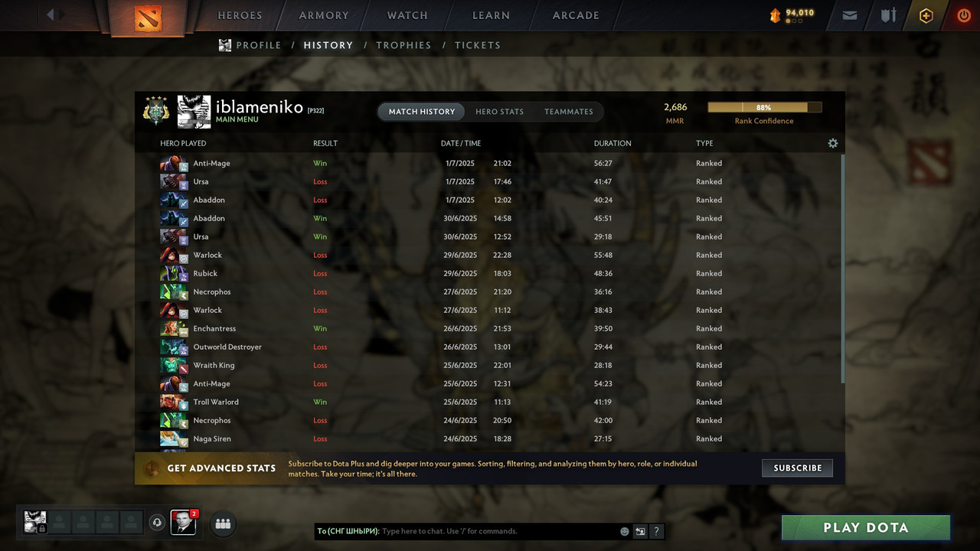Open the Anti-Mage match from 1/7/2025
The image size is (980, 551).
tap(488, 163)
